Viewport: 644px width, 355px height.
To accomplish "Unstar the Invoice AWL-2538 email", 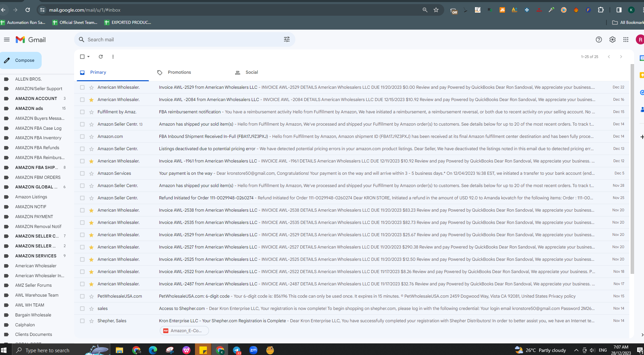I will coord(92,210).
